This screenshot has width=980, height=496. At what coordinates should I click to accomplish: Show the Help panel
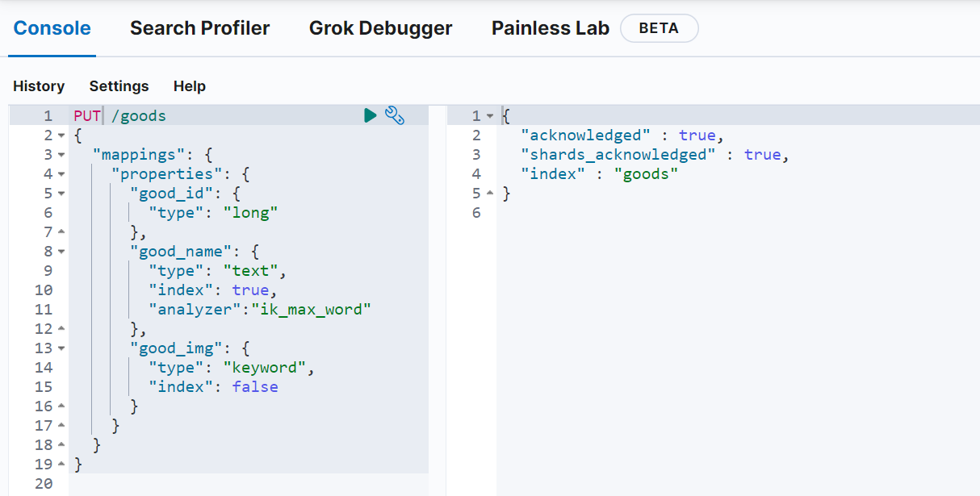pyautogui.click(x=190, y=86)
